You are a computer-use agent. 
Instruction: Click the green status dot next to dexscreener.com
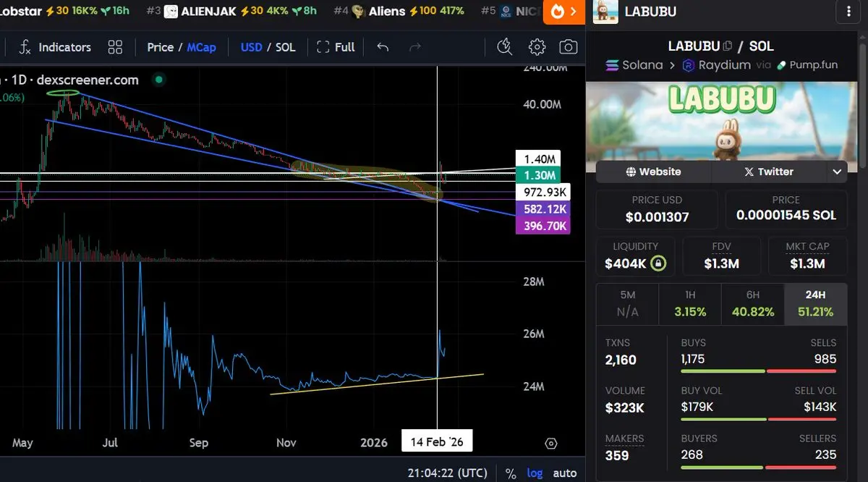(x=159, y=80)
